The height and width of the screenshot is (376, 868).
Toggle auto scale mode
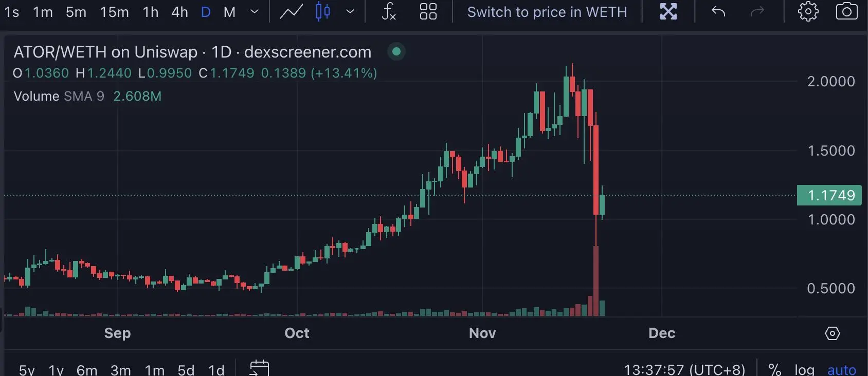click(x=841, y=370)
